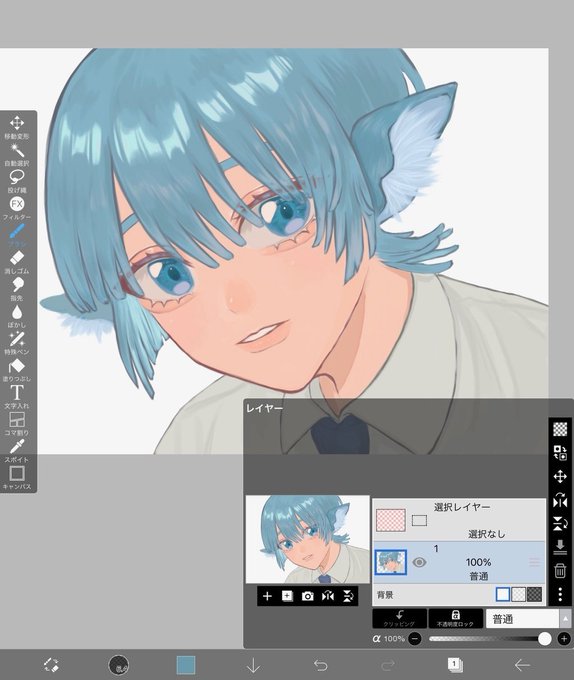The width and height of the screenshot is (574, 680).
Task: Open the current blue color swatch
Action: pos(186,665)
